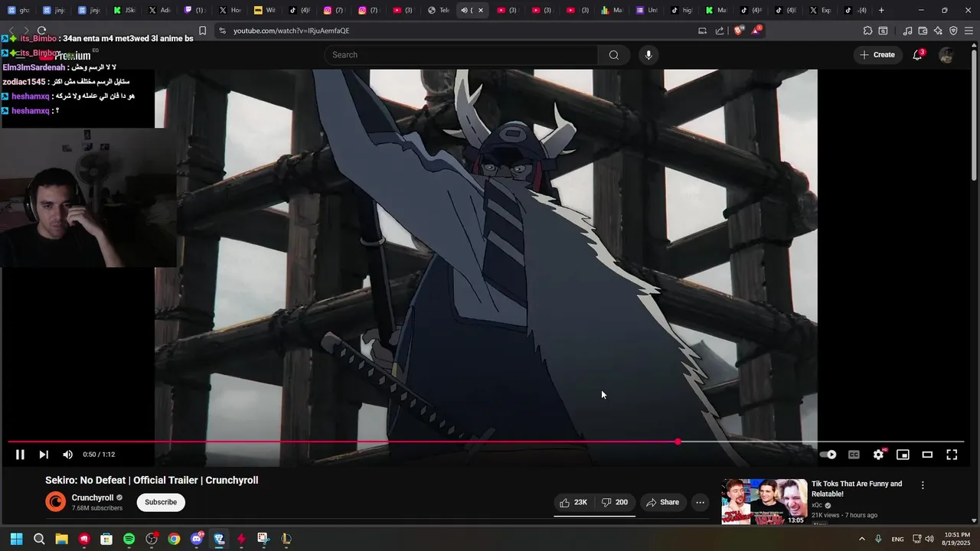Open the Windows Start menu

pos(16,539)
